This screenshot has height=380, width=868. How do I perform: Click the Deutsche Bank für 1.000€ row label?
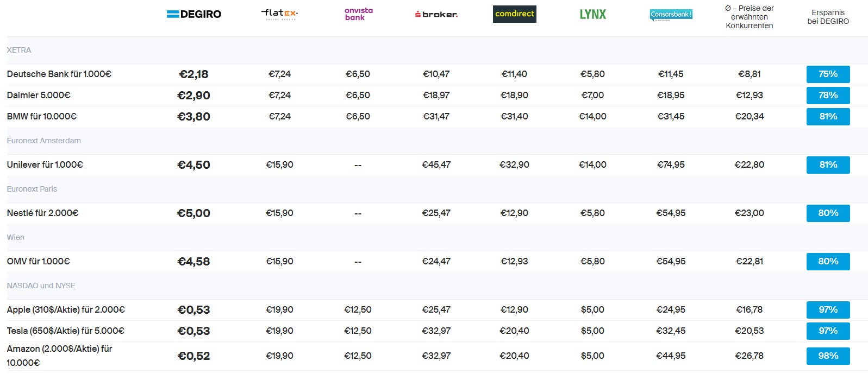59,74
